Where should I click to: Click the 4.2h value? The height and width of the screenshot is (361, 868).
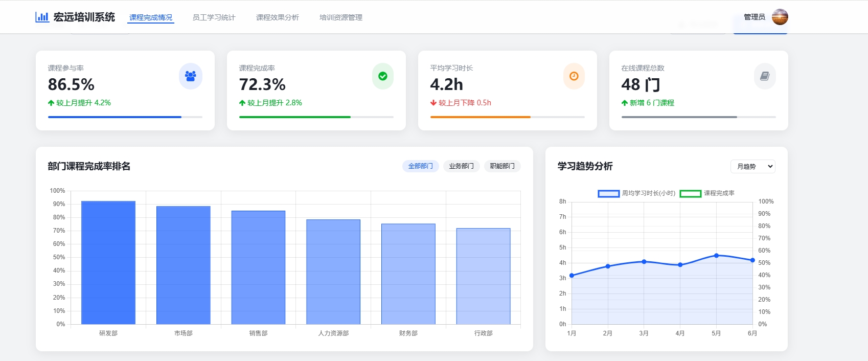tap(447, 84)
